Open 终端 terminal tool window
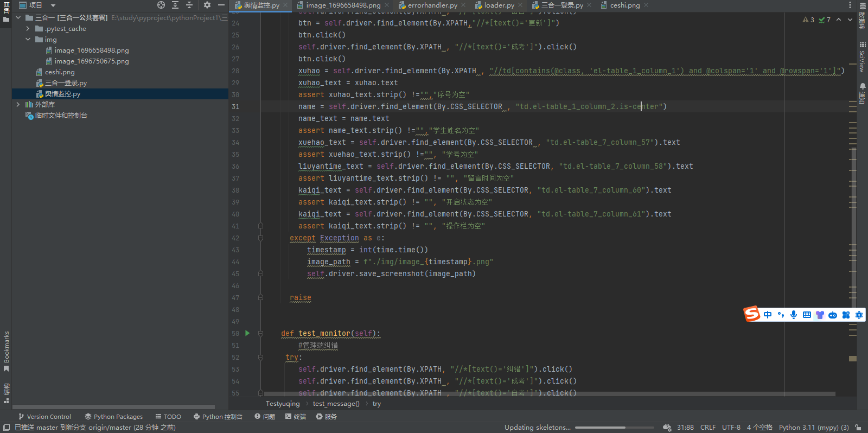The height and width of the screenshot is (433, 868). tap(296, 417)
